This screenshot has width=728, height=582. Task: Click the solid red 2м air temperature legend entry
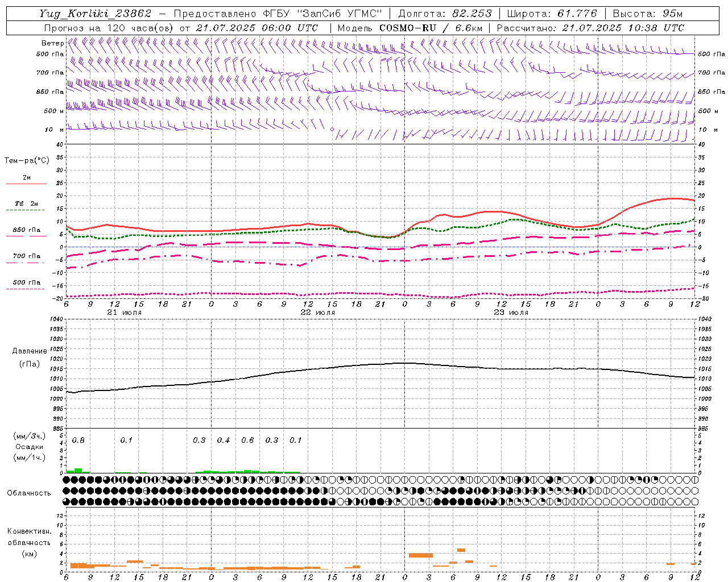(27, 180)
